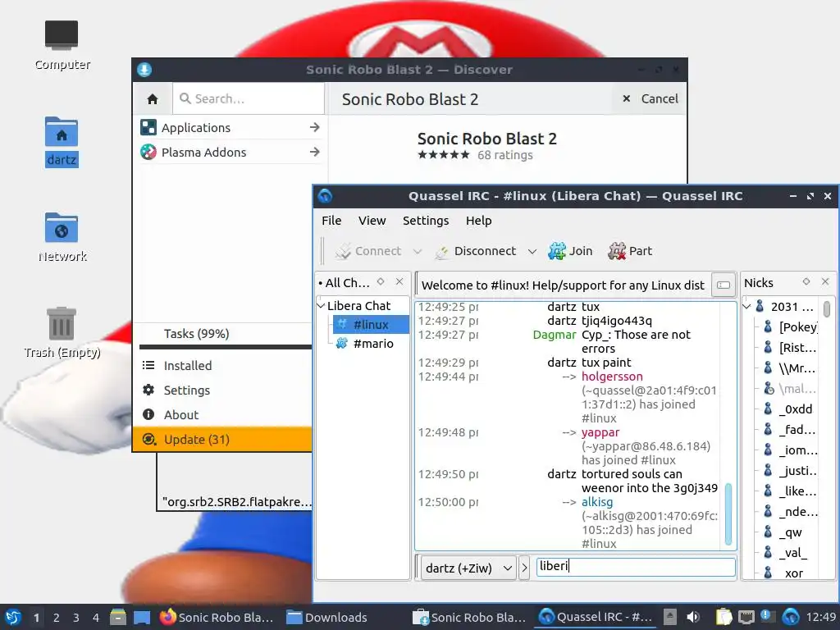Click the Quassel tray icon

tap(790, 617)
